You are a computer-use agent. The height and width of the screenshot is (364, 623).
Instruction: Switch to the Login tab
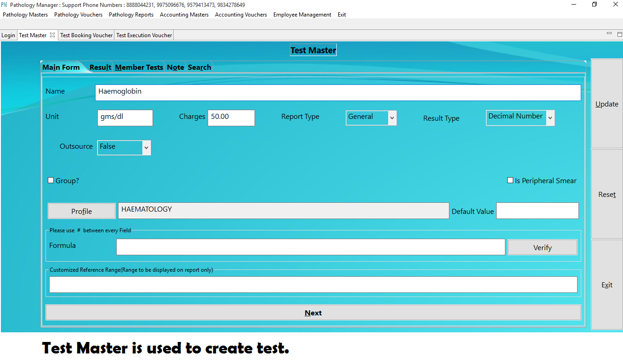[8, 35]
